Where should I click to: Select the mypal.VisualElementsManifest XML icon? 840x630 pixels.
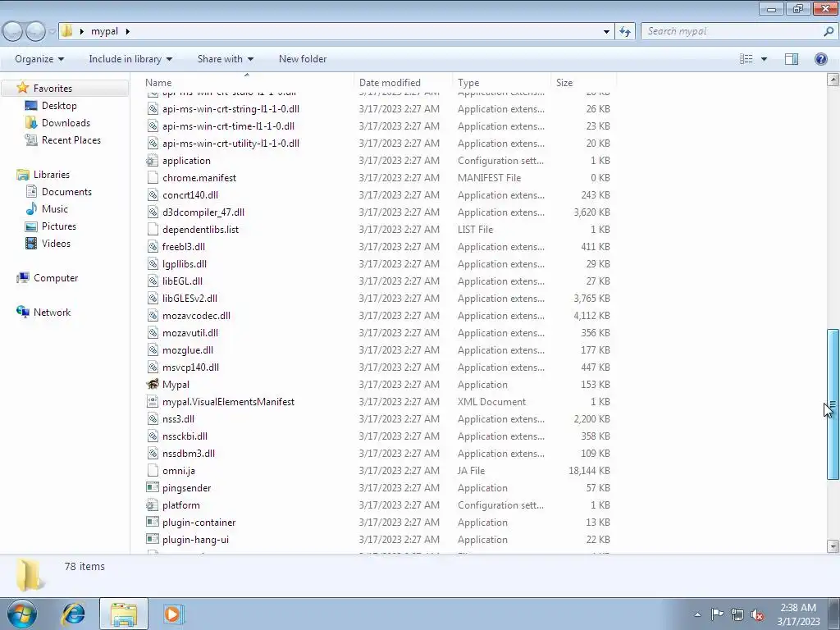click(x=153, y=401)
